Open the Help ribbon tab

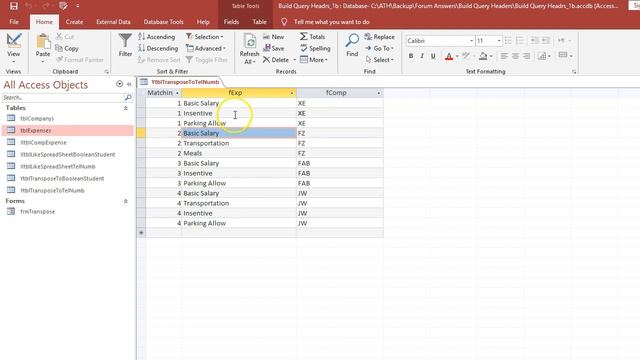point(203,22)
